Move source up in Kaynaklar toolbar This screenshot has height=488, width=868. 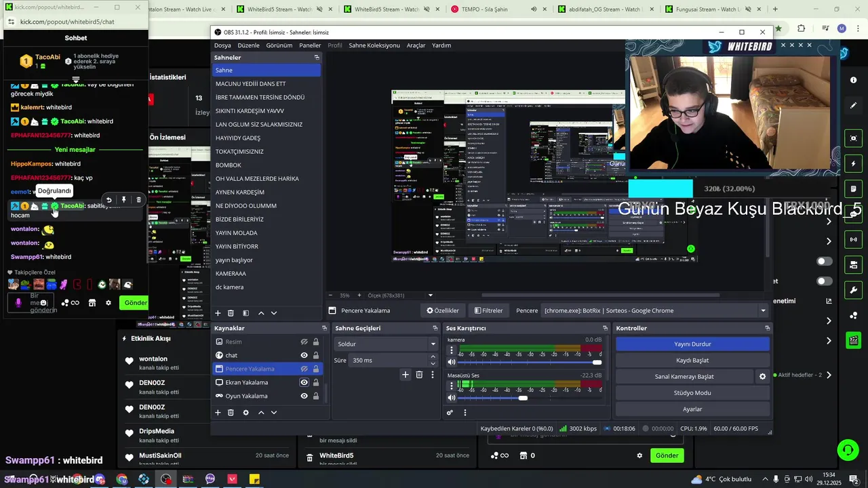tap(261, 412)
